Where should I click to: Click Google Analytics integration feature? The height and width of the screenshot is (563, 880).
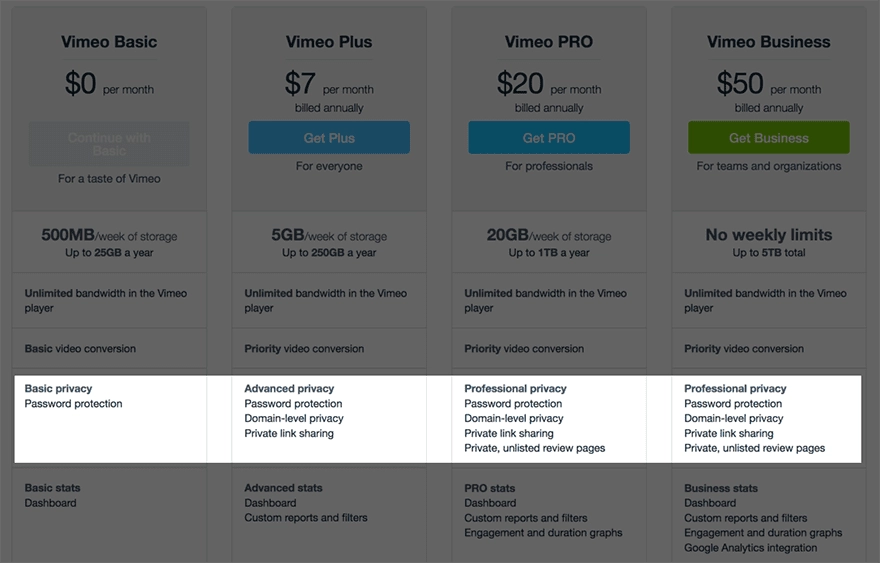click(750, 548)
